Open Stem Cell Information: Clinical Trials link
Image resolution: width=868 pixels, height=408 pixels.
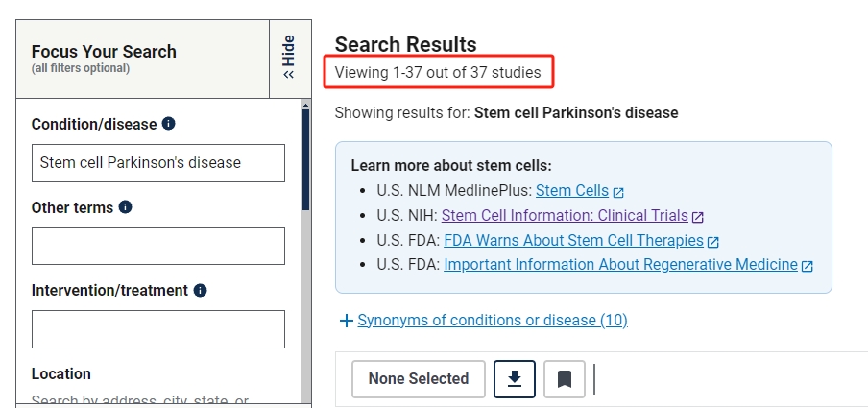[565, 216]
